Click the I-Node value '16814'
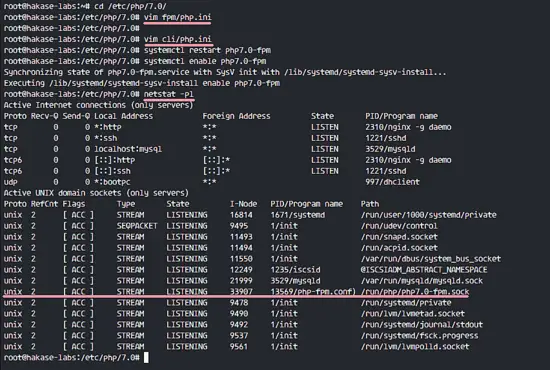Viewport: 550px width, 370px height. pos(241,215)
